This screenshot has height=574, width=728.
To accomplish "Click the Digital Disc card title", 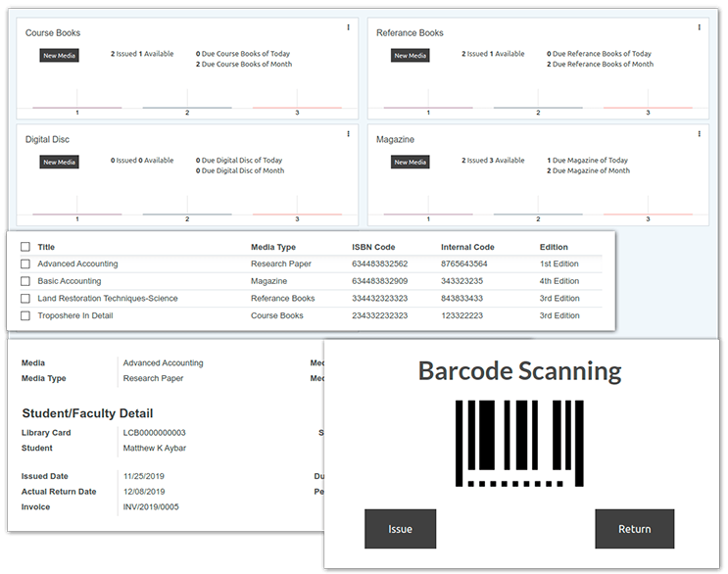I will [47, 139].
